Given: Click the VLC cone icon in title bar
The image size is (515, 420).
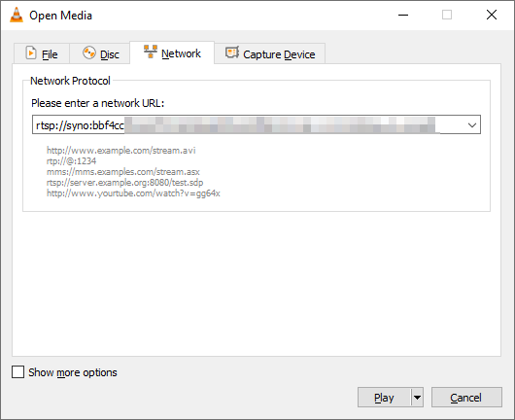Looking at the screenshot, I should [17, 16].
